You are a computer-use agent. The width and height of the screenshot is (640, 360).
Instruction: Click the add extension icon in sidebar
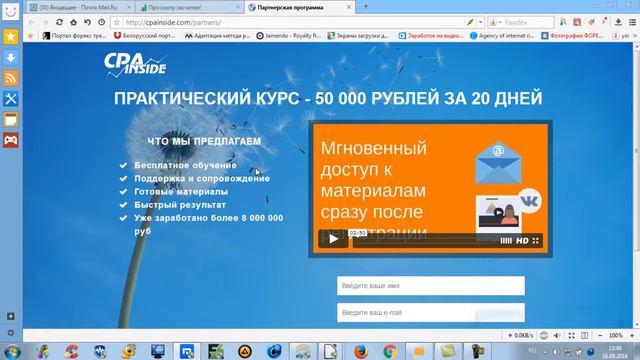(x=11, y=316)
